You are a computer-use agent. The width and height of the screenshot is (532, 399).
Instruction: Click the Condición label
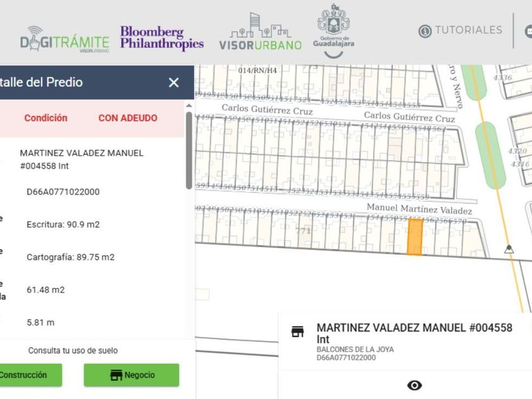click(46, 118)
